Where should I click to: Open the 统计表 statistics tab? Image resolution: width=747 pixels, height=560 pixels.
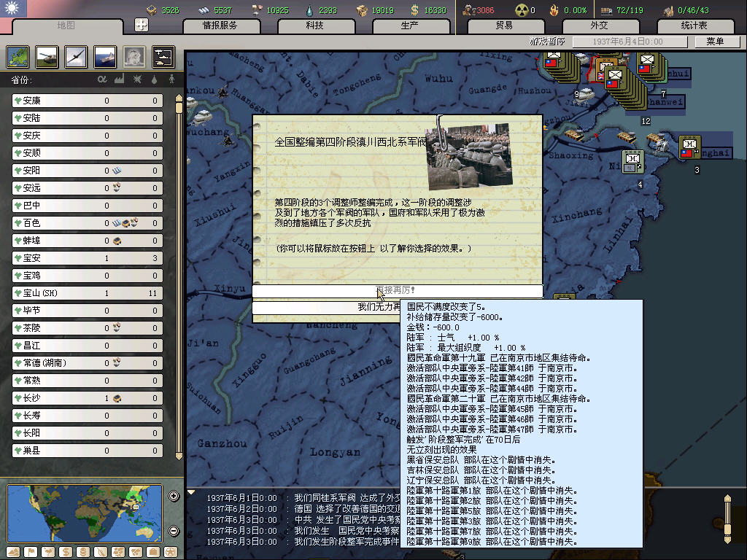coord(694,26)
